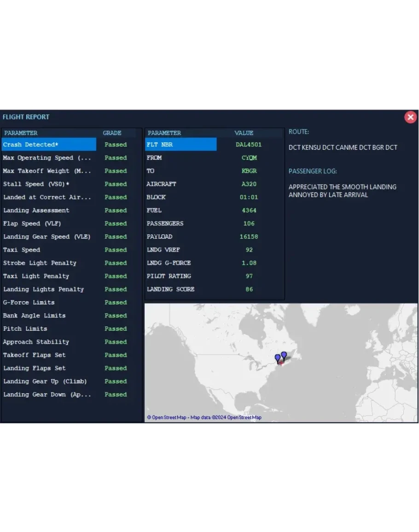This screenshot has height=532, width=419.
Task: Click the GRADE column header
Action: click(x=112, y=133)
